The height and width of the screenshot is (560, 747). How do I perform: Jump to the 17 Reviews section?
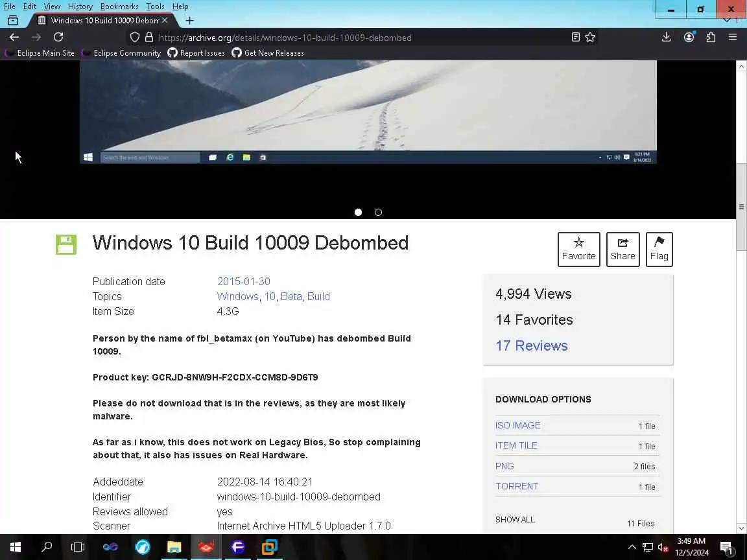(532, 345)
